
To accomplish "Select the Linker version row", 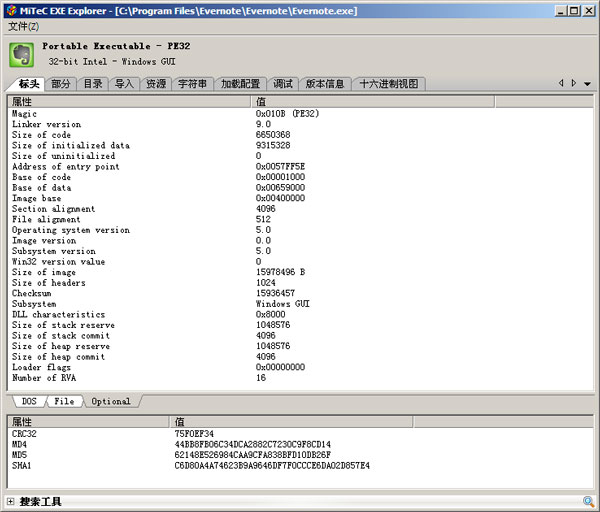I will [x=300, y=124].
